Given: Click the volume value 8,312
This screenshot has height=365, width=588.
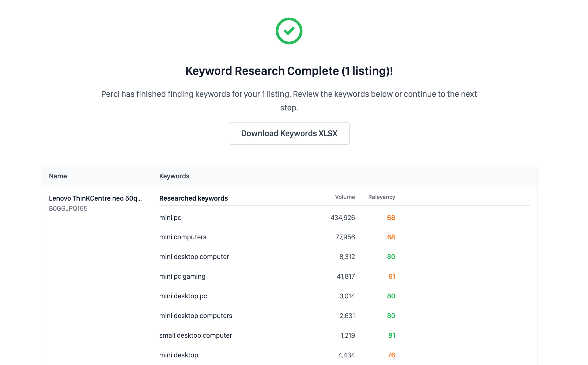Looking at the screenshot, I should click(347, 257).
